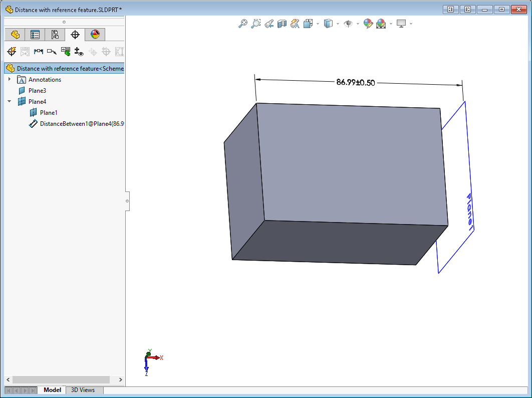The width and height of the screenshot is (532, 398).
Task: Select the Zoom to Area tool
Action: pyautogui.click(x=256, y=24)
